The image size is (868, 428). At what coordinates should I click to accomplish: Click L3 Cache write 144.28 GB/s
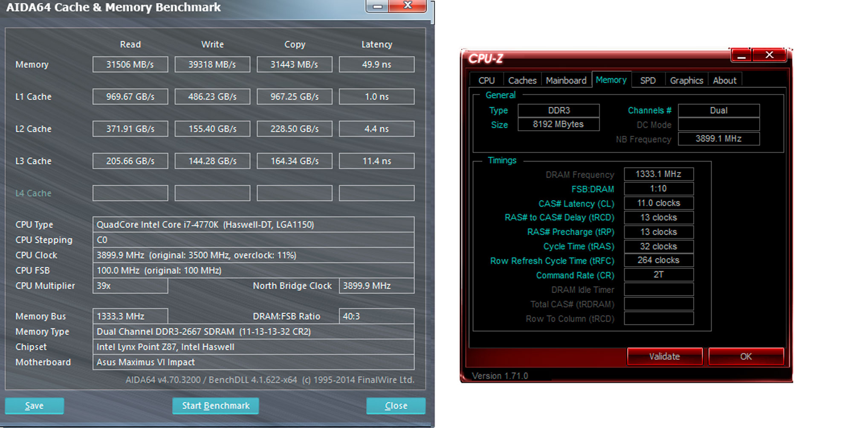click(x=212, y=161)
